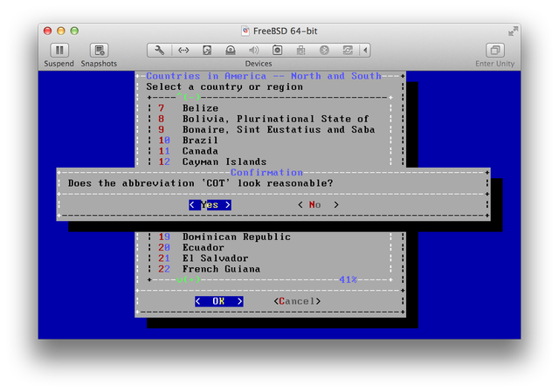Click OK in country list dialog
This screenshot has height=392, width=559.
pyautogui.click(x=219, y=301)
